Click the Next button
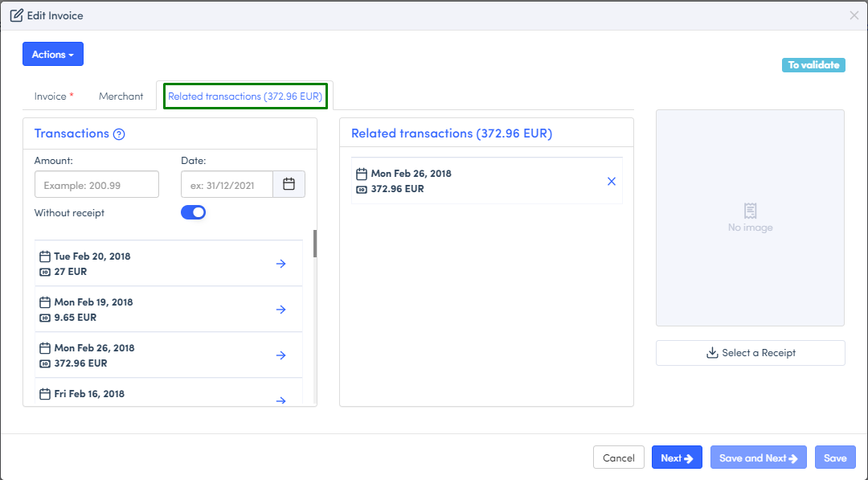 (677, 458)
